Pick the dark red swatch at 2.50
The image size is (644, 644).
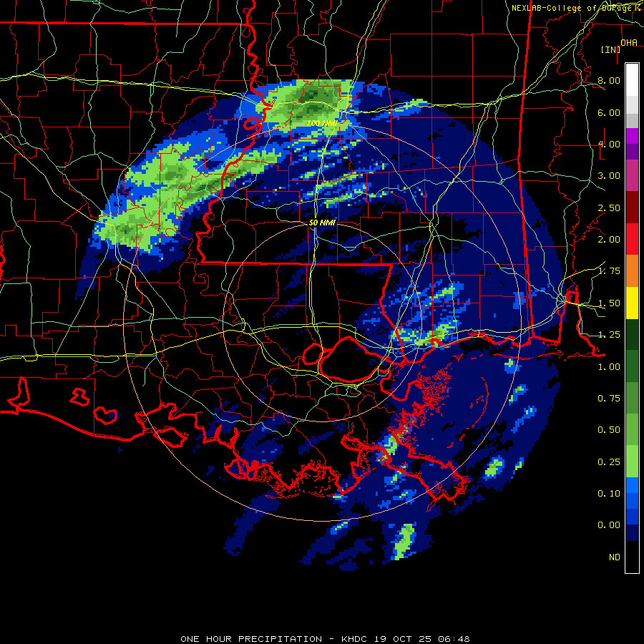point(632,208)
